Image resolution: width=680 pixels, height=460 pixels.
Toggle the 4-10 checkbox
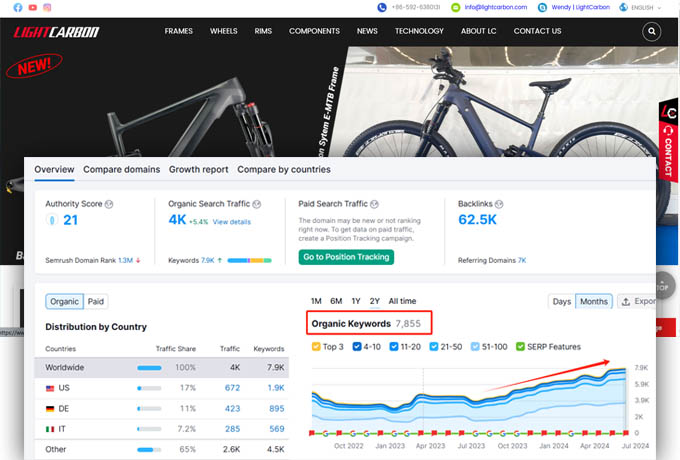[x=357, y=347]
